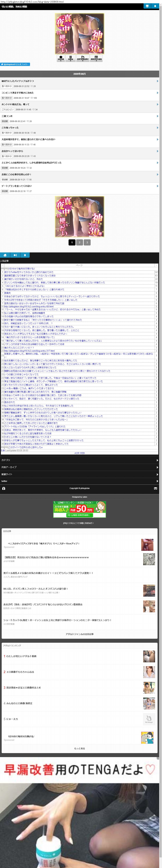Viewport: 162px width, 868px height.
Task: Click the 人気記事 heading
Action: (4, 261)
